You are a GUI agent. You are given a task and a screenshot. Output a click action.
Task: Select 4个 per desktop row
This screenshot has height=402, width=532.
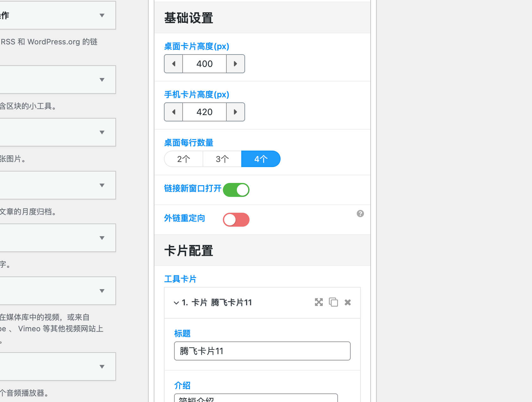coord(261,159)
